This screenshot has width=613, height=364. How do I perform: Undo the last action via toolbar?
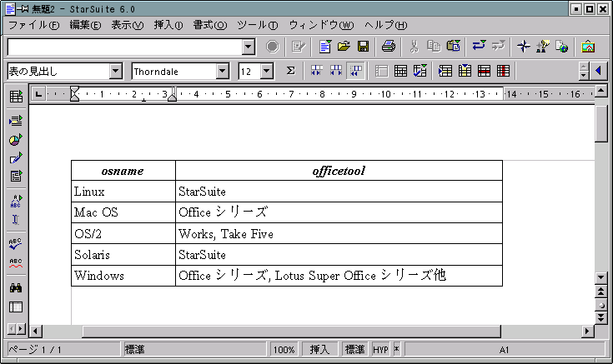pyautogui.click(x=479, y=47)
